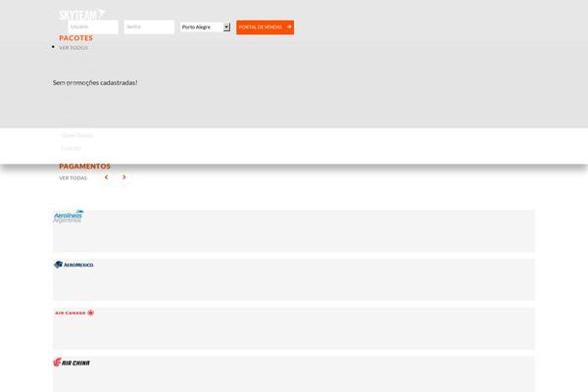Click the Usuário input field
The height and width of the screenshot is (392, 588).
(x=93, y=27)
